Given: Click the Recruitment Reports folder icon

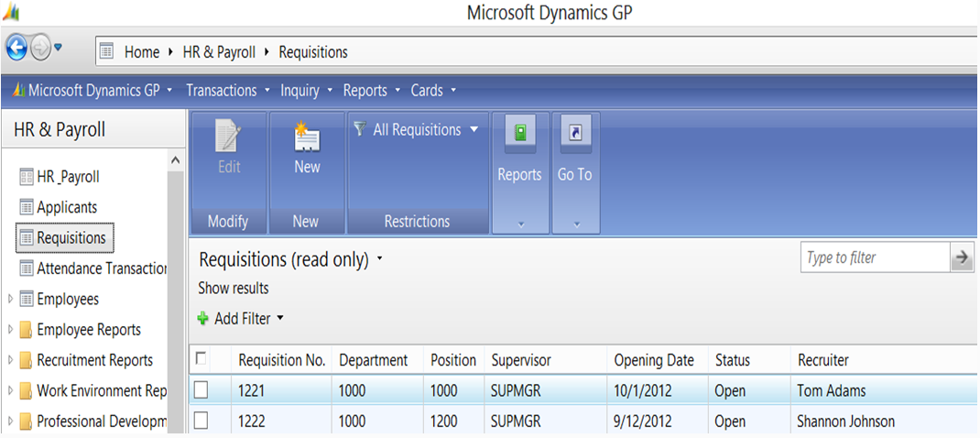Looking at the screenshot, I should 26,360.
